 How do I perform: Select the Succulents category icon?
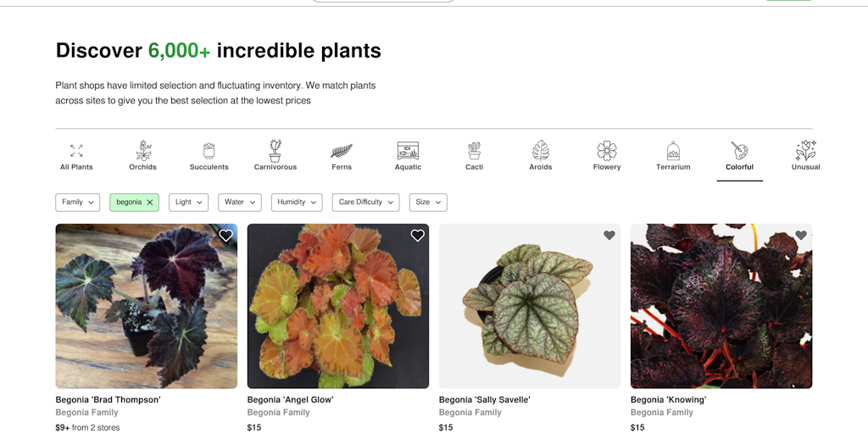[209, 152]
